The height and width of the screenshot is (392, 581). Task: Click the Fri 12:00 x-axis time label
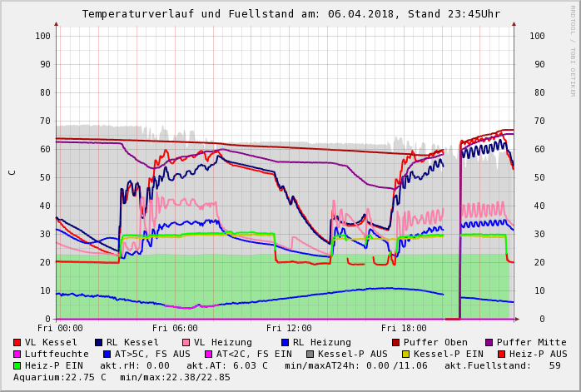point(289,328)
